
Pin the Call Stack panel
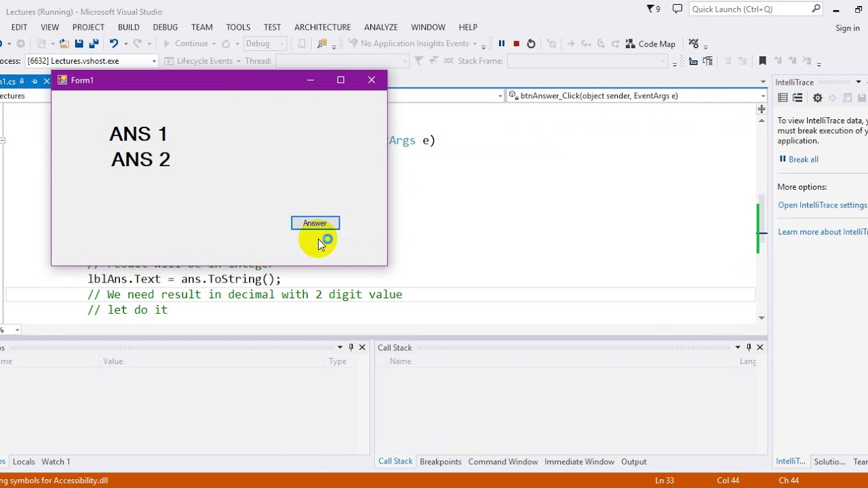[749, 347]
